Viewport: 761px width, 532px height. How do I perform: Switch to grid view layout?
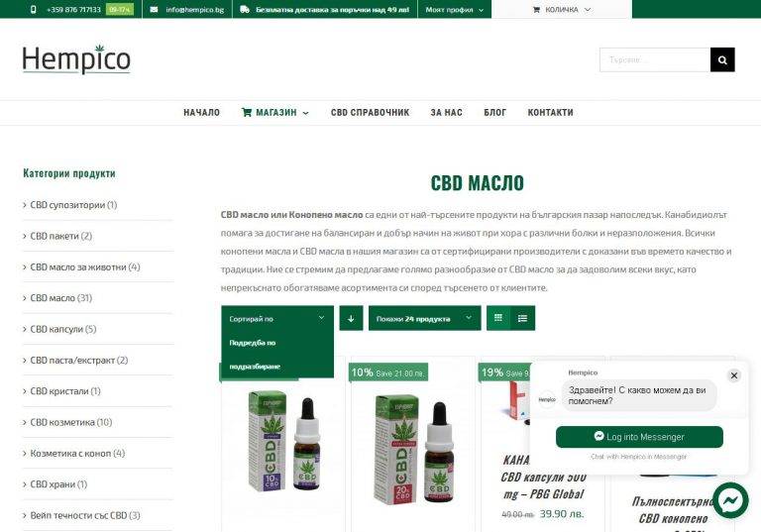click(x=498, y=318)
